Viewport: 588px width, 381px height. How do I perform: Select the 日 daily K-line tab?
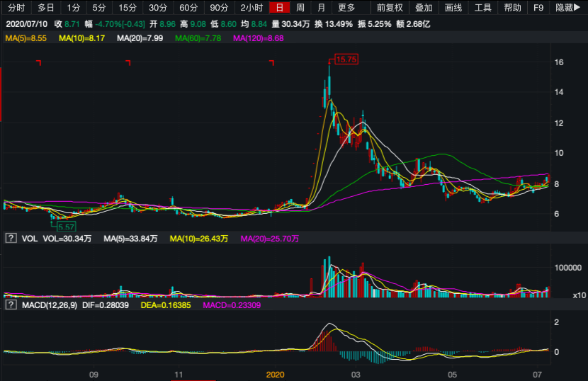pos(279,8)
